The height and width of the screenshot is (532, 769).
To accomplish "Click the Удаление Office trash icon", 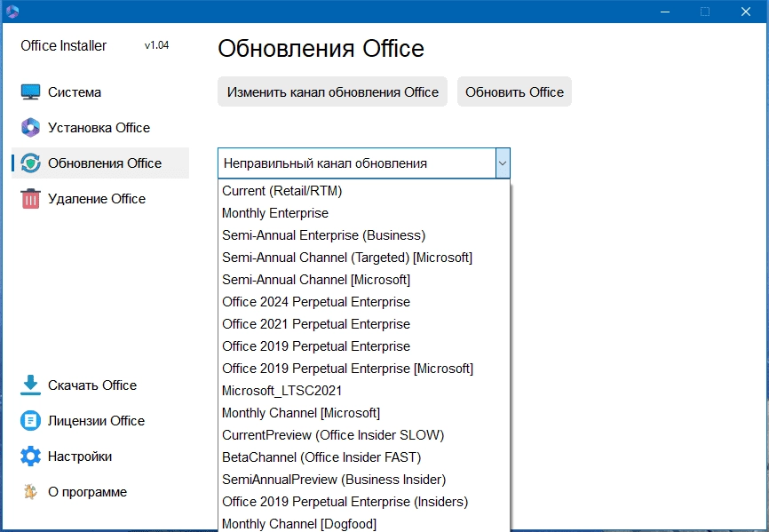I will pos(30,199).
